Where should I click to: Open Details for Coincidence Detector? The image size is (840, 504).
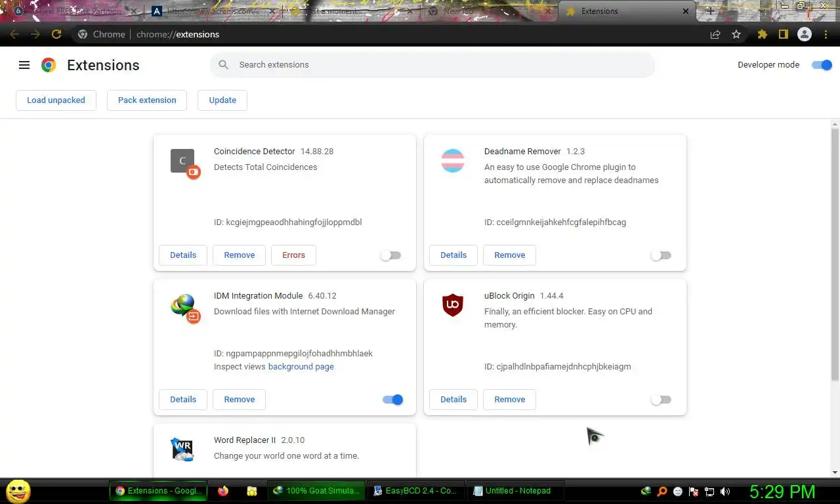click(x=183, y=255)
